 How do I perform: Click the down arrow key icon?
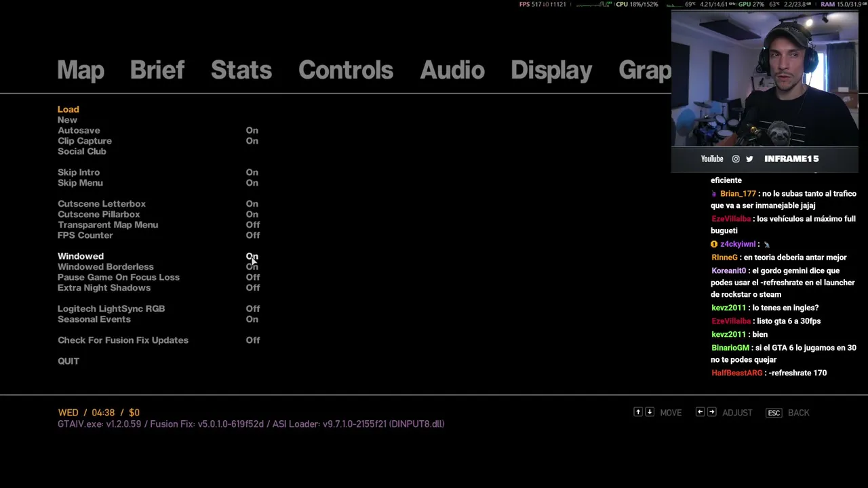click(x=650, y=412)
